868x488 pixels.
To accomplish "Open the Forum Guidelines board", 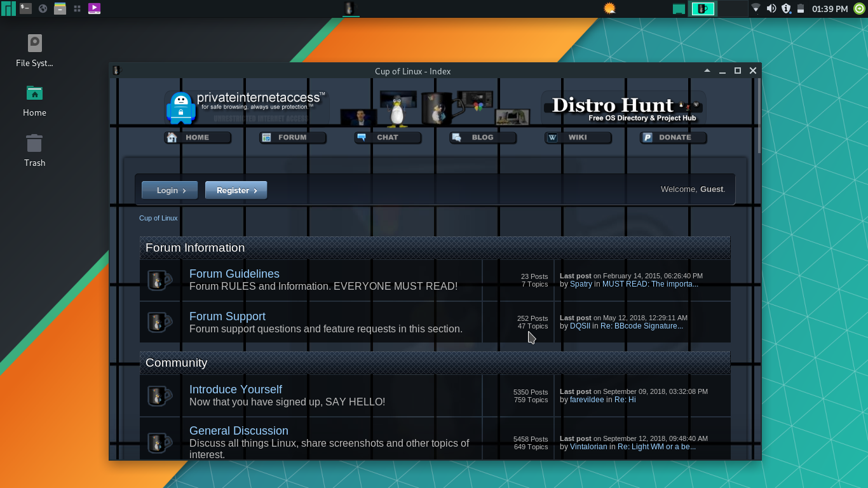I will 234,274.
